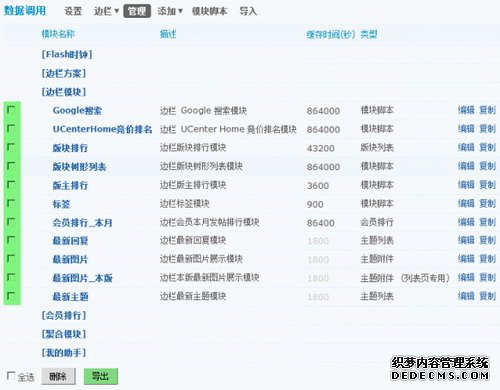Toggle the 全选 select-all checkbox
This screenshot has height=390, width=500.
click(11, 376)
